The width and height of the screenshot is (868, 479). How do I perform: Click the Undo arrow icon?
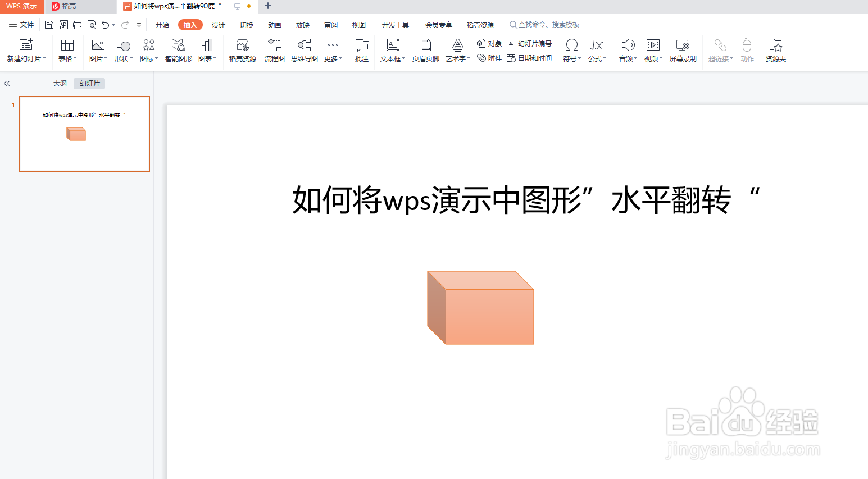[x=105, y=25]
